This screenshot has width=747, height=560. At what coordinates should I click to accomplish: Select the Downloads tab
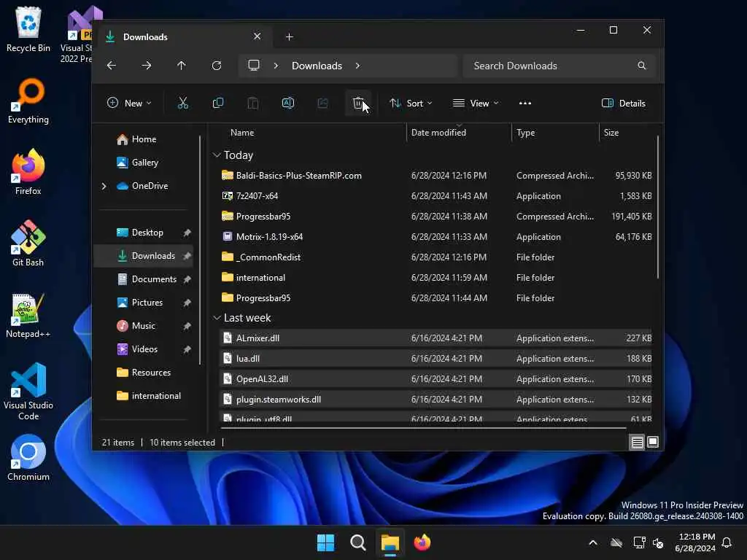pyautogui.click(x=183, y=36)
